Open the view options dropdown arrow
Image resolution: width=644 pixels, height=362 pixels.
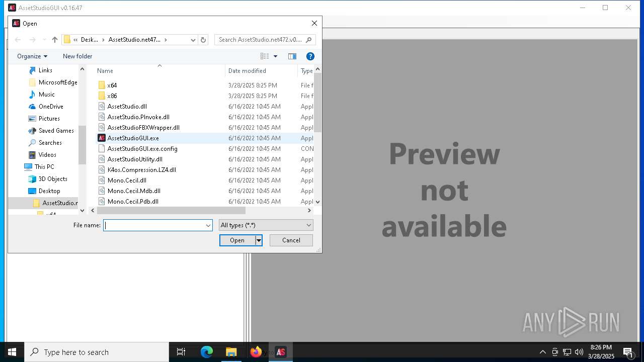[x=275, y=56]
